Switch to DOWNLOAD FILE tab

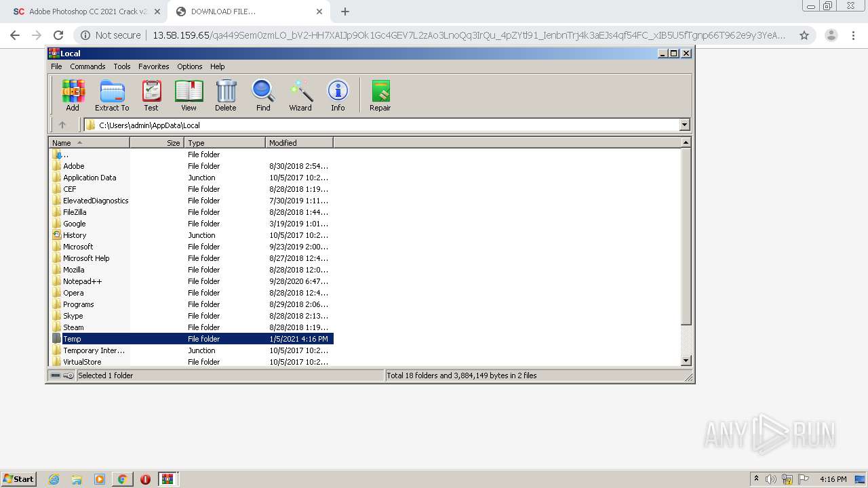click(248, 12)
